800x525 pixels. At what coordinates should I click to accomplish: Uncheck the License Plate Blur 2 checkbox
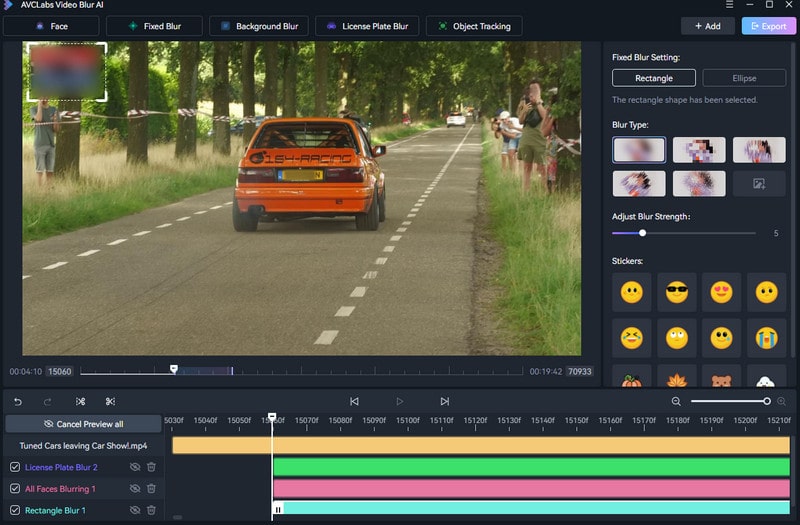coord(15,467)
